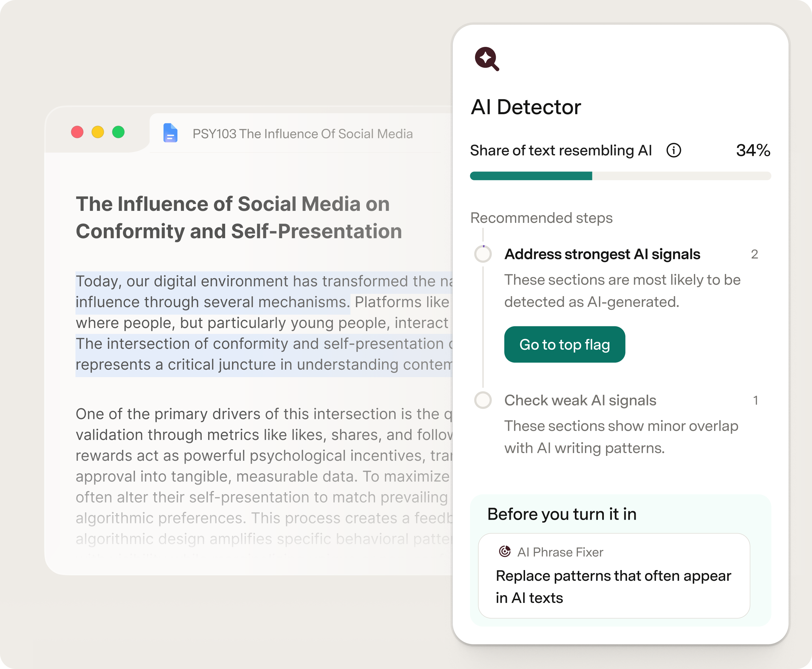Click the AI Phrase Fixer label

[x=560, y=552]
